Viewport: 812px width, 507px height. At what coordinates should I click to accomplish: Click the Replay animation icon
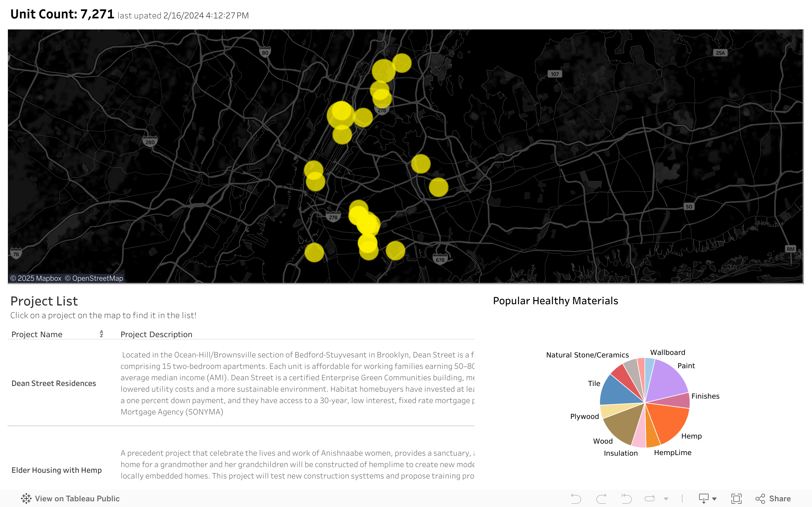coord(650,498)
